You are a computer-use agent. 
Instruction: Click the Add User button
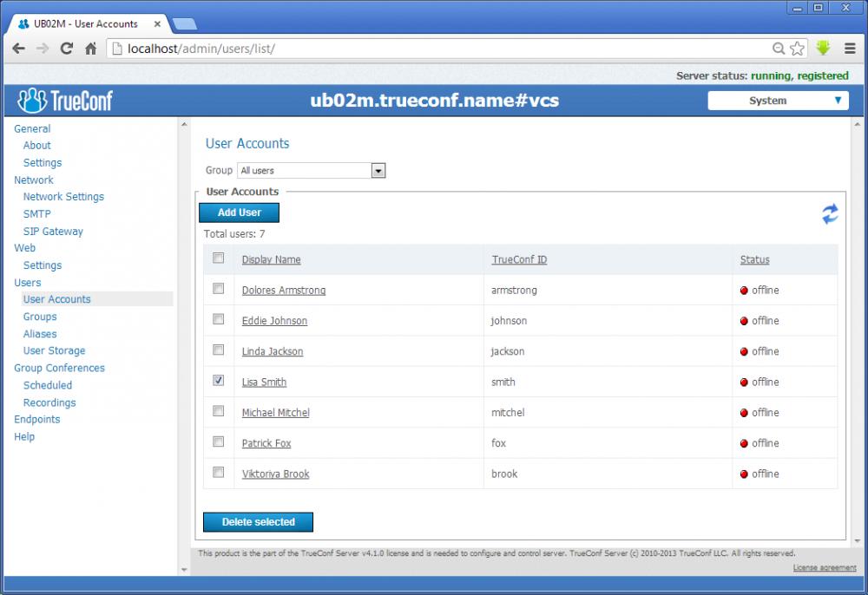point(239,212)
